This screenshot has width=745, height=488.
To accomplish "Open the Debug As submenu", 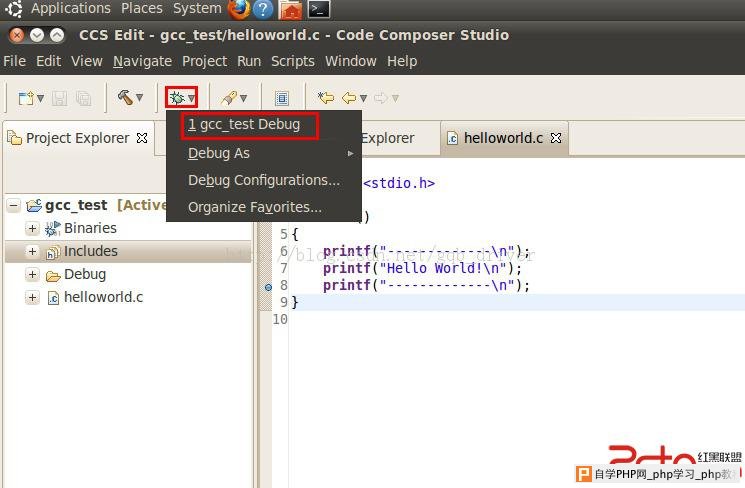I will [264, 153].
